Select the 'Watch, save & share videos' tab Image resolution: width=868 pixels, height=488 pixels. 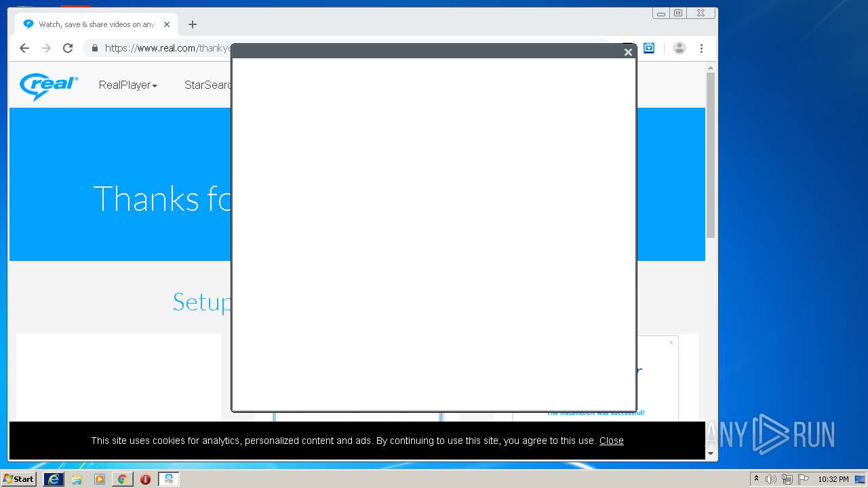tap(95, 24)
